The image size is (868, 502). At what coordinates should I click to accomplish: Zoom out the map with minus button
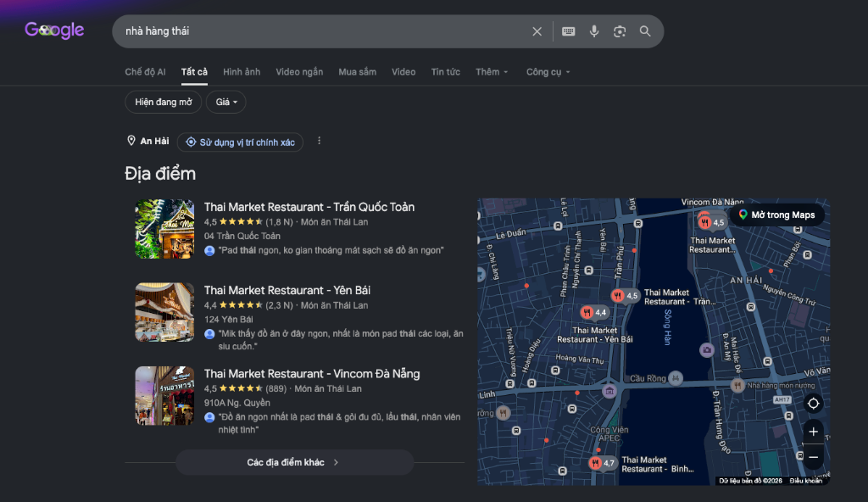[x=813, y=457]
